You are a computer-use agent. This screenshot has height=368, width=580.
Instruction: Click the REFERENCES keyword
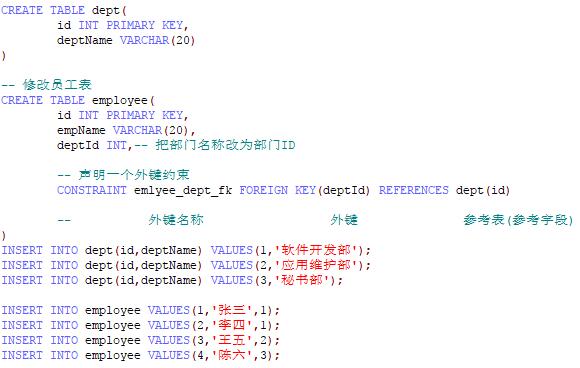coord(414,190)
